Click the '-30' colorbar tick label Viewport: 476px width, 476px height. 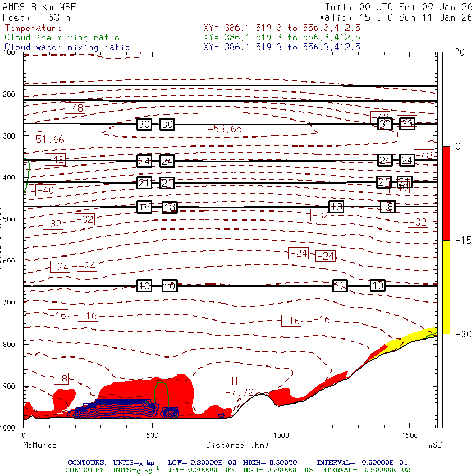pos(463,334)
